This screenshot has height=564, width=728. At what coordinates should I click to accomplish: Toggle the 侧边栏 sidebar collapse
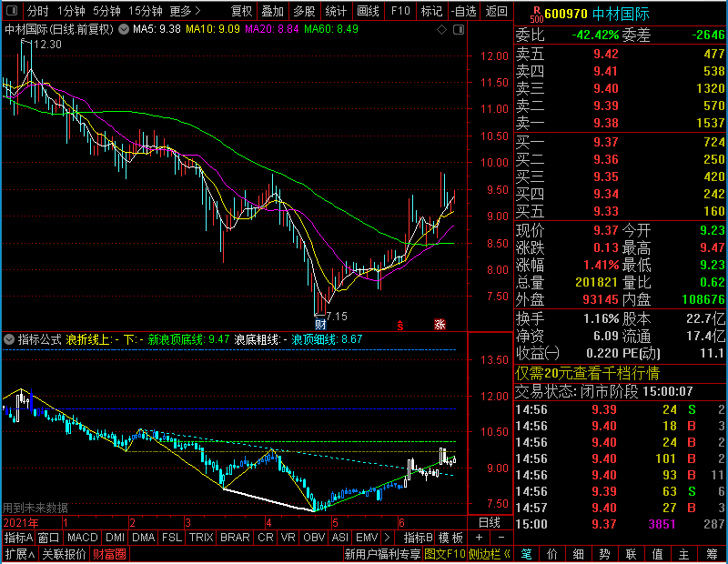coord(490,554)
